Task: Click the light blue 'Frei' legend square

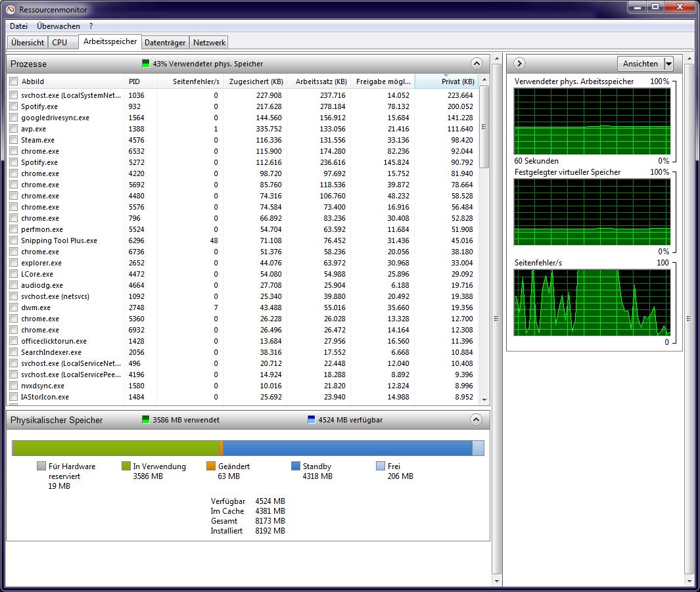Action: [x=381, y=467]
